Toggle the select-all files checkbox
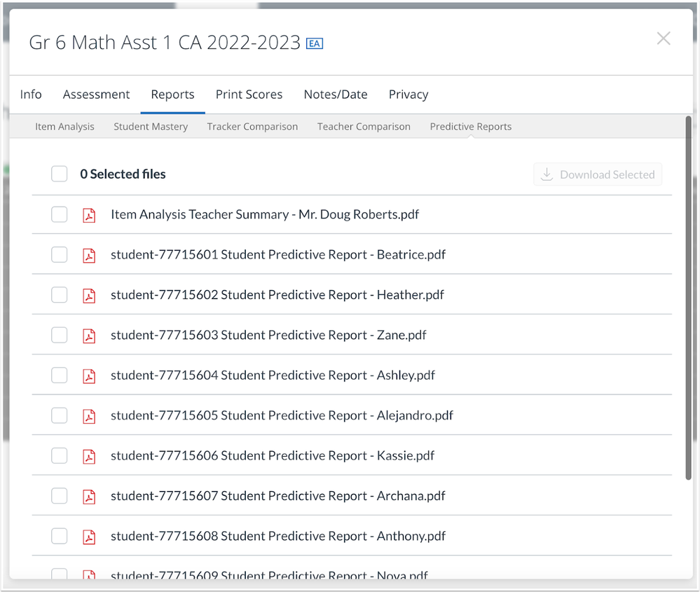The height and width of the screenshot is (592, 700). 60,174
